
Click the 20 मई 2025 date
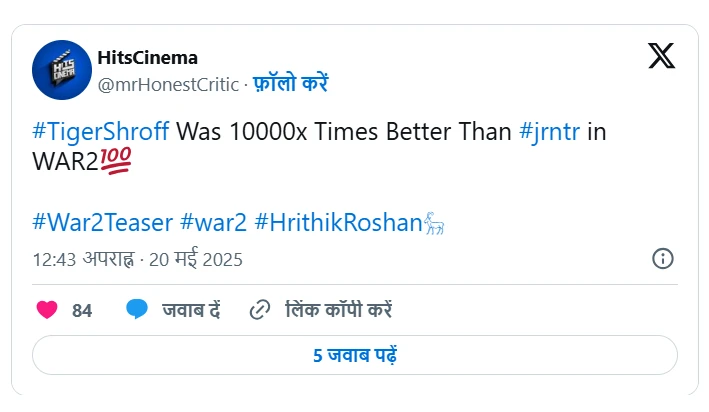[x=196, y=259]
